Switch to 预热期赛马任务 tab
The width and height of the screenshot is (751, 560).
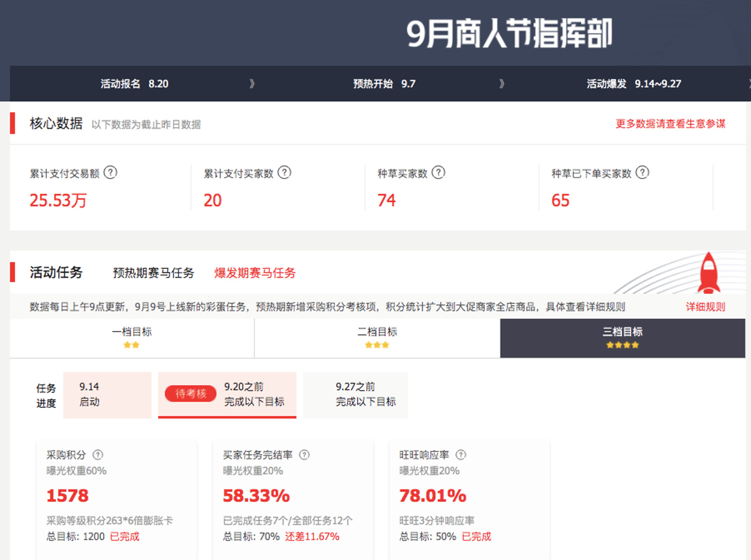153,273
